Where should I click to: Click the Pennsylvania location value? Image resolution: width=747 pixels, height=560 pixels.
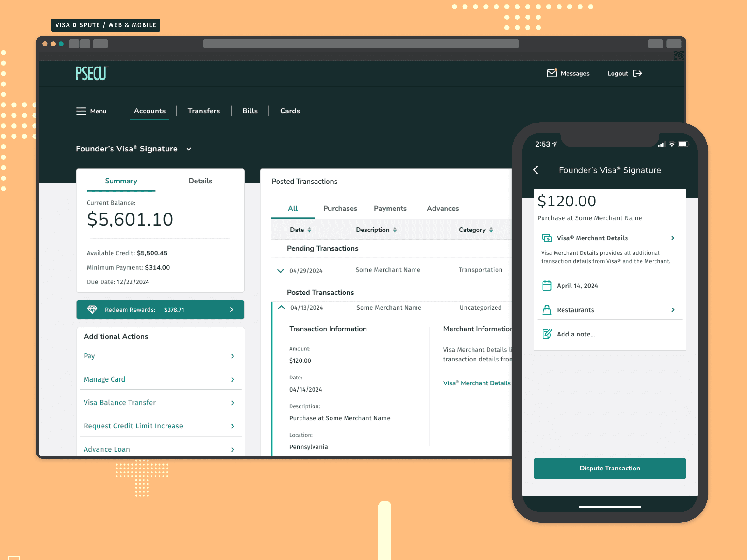point(309,447)
